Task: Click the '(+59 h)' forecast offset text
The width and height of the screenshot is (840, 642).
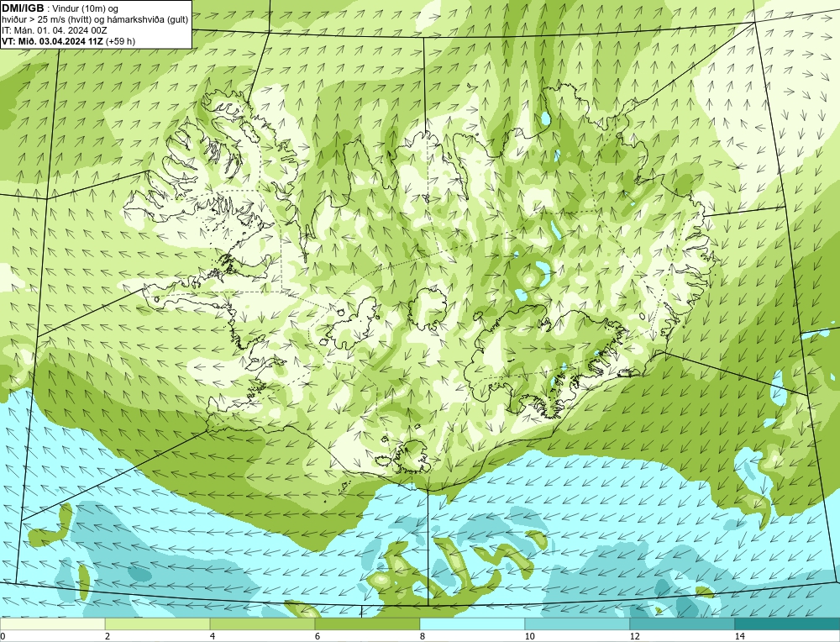Action: pyautogui.click(x=120, y=41)
